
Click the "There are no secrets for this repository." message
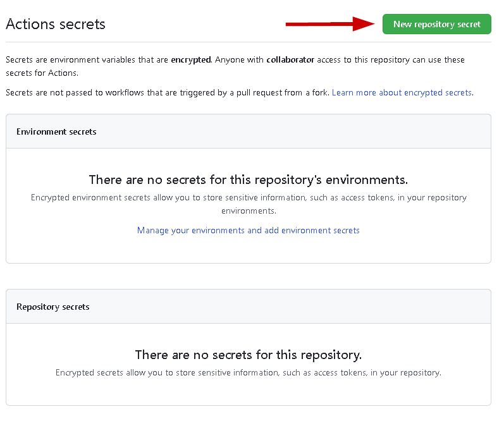click(248, 355)
